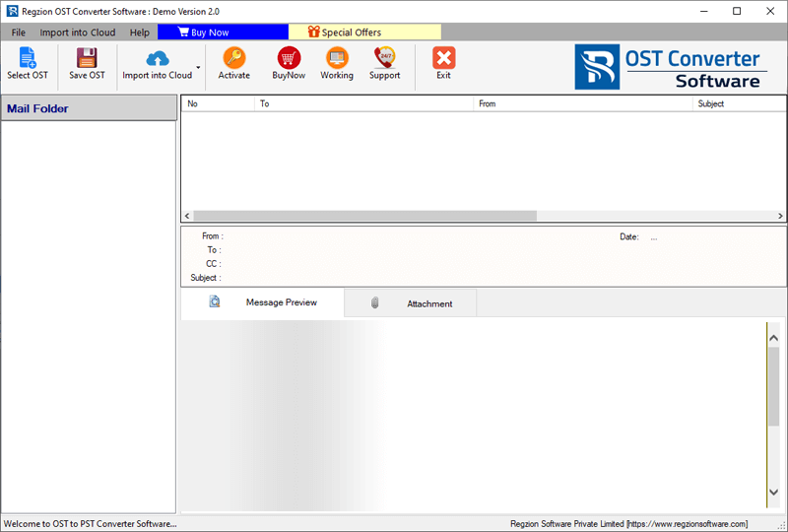Screen dimensions: 788x532
Task: Click the Select OST toolbar icon
Action: pyautogui.click(x=27, y=59)
